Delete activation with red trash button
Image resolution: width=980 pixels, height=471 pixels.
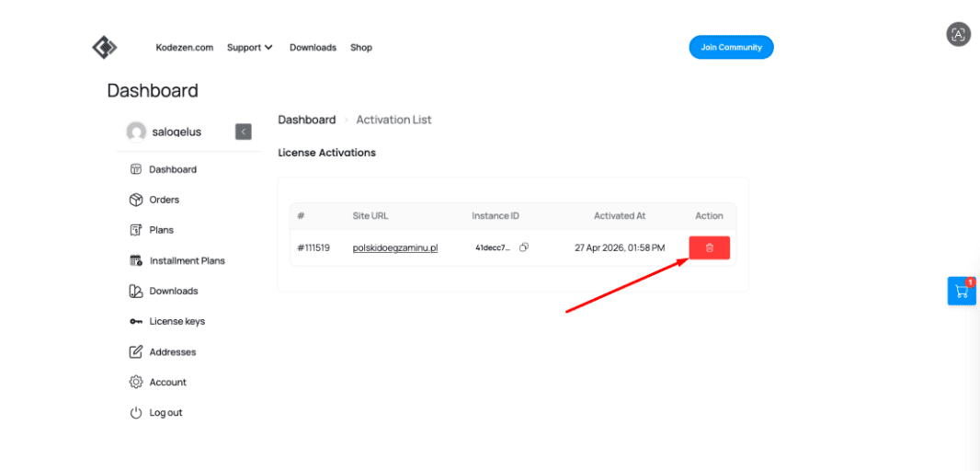point(710,247)
